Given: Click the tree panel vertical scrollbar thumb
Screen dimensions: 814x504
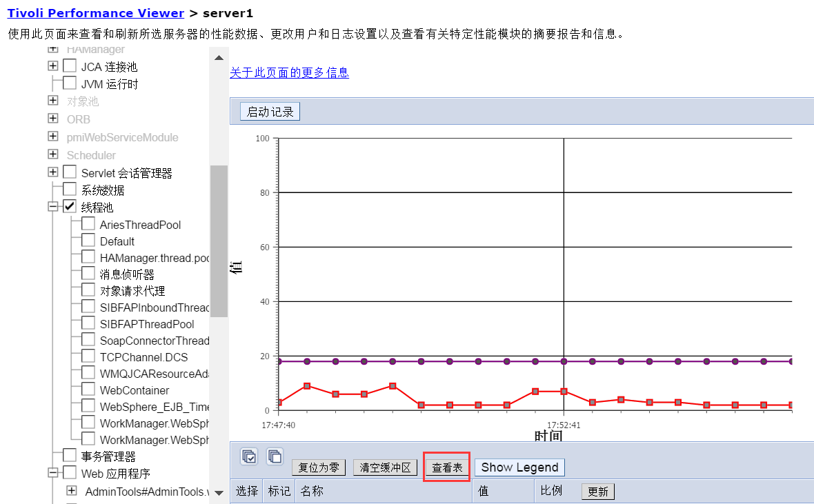Looking at the screenshot, I should [x=219, y=241].
